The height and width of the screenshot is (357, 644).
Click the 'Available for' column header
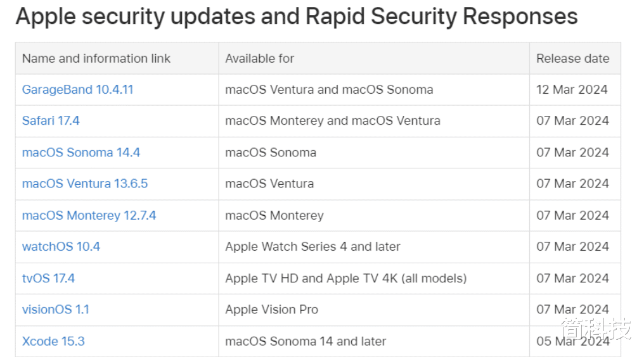point(260,58)
